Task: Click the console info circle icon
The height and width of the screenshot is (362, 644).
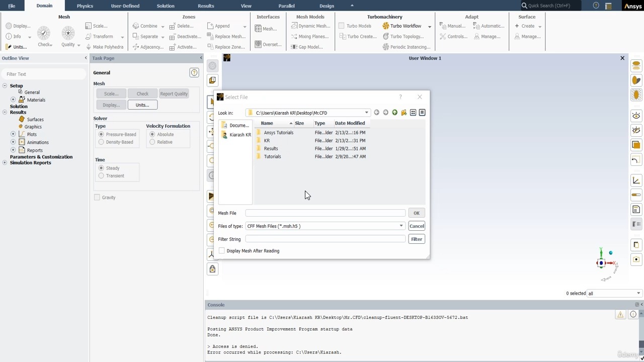Action: (x=633, y=315)
